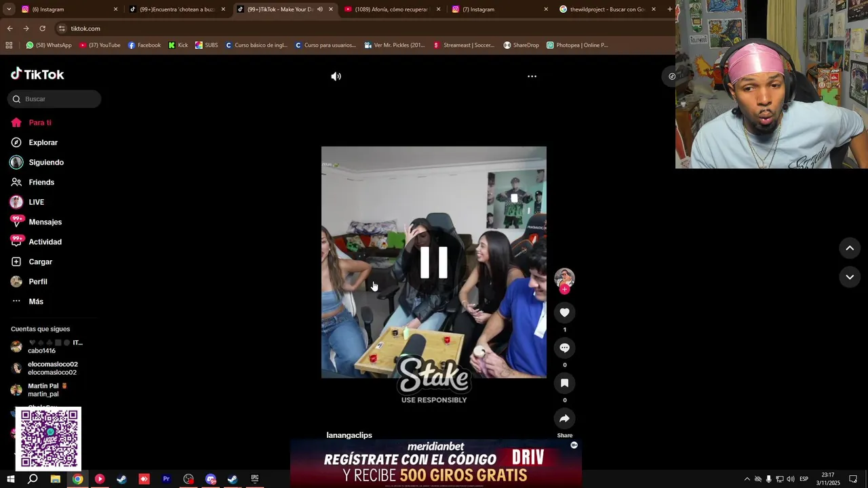Open File Explorer from taskbar
Viewport: 868px width, 488px height.
[56, 479]
